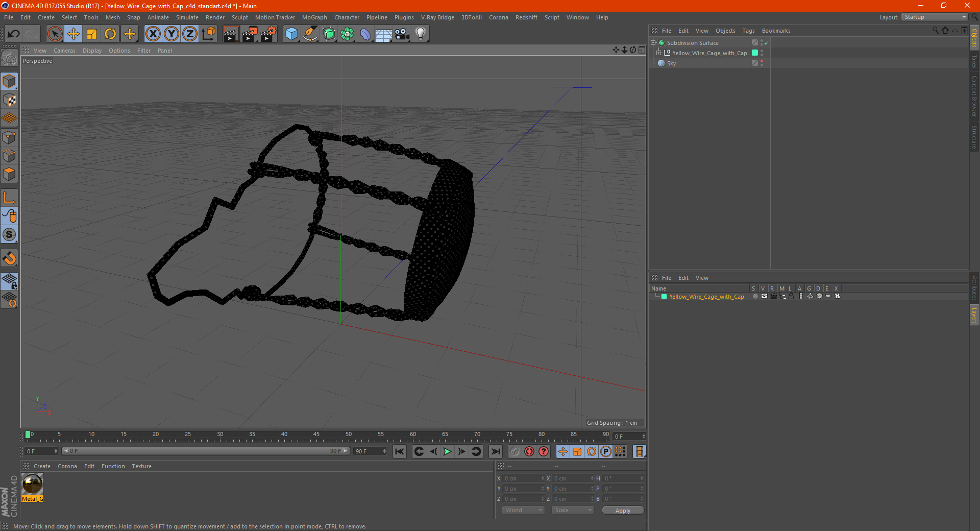
Task: Toggle Subdivision Surface enable checkmark
Action: coord(766,43)
